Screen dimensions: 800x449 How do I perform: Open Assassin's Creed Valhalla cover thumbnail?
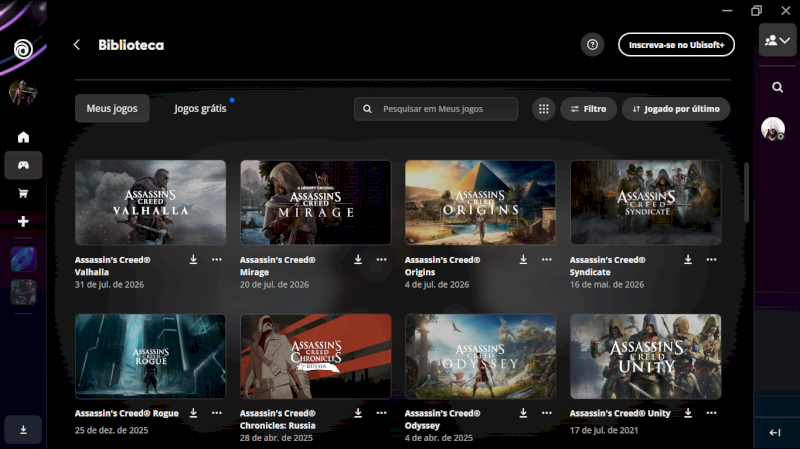pyautogui.click(x=151, y=203)
